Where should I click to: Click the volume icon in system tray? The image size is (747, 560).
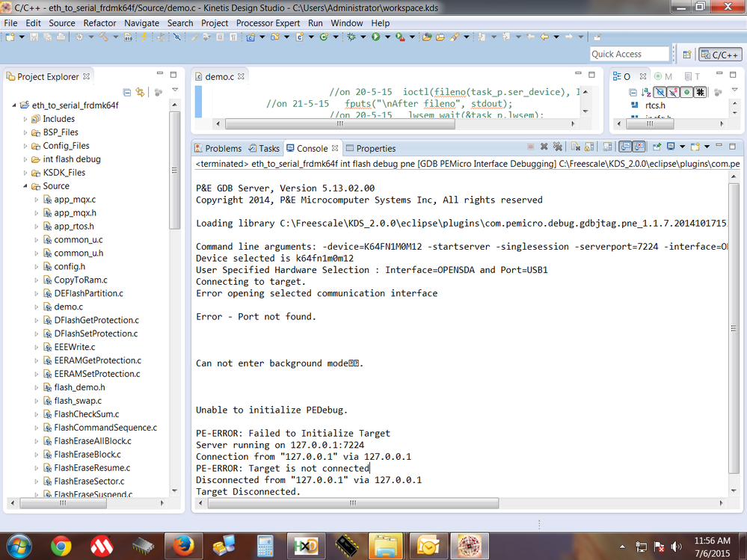click(x=675, y=547)
